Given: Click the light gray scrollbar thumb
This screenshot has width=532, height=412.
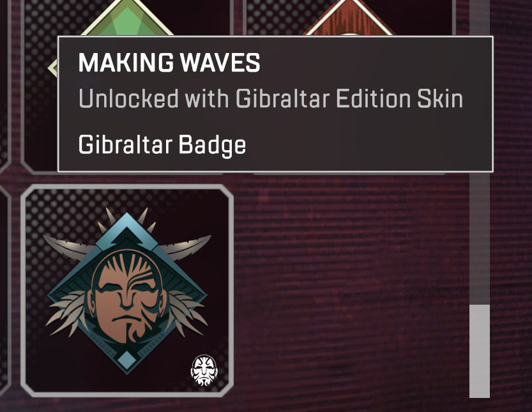Looking at the screenshot, I should pos(480,351).
